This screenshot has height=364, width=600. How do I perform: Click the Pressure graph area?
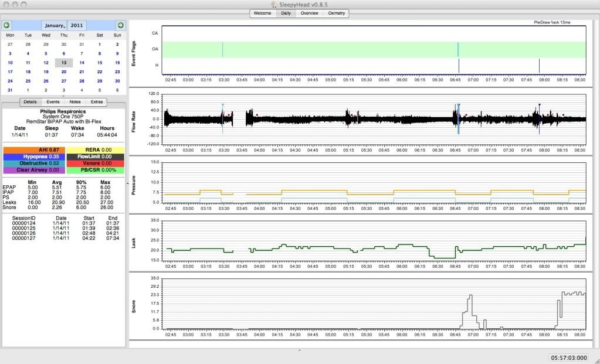pyautogui.click(x=374, y=182)
